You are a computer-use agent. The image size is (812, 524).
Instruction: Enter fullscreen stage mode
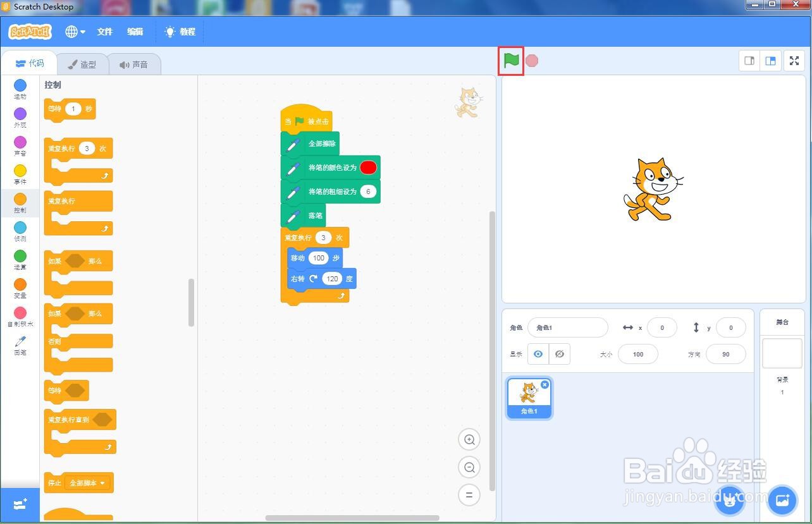794,61
